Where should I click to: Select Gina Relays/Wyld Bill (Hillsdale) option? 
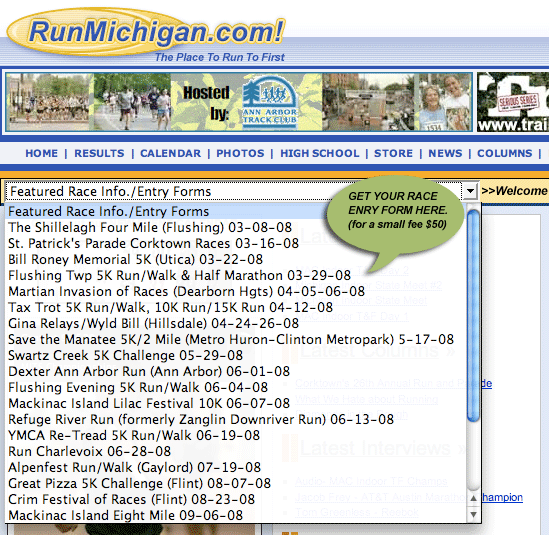(235, 324)
